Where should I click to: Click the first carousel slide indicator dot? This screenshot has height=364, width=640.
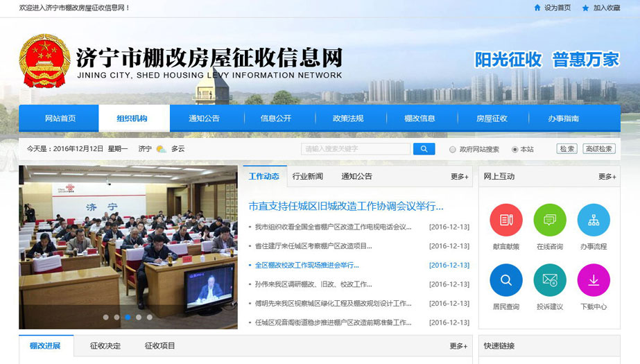[x=106, y=317]
